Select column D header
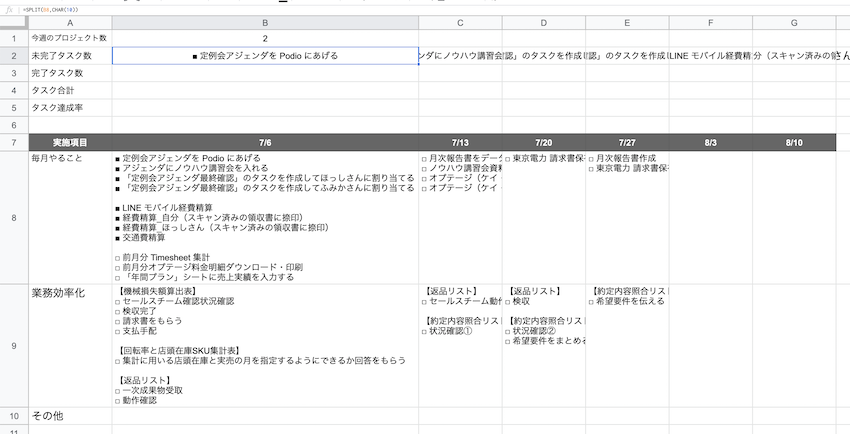The height and width of the screenshot is (434, 850). click(543, 22)
